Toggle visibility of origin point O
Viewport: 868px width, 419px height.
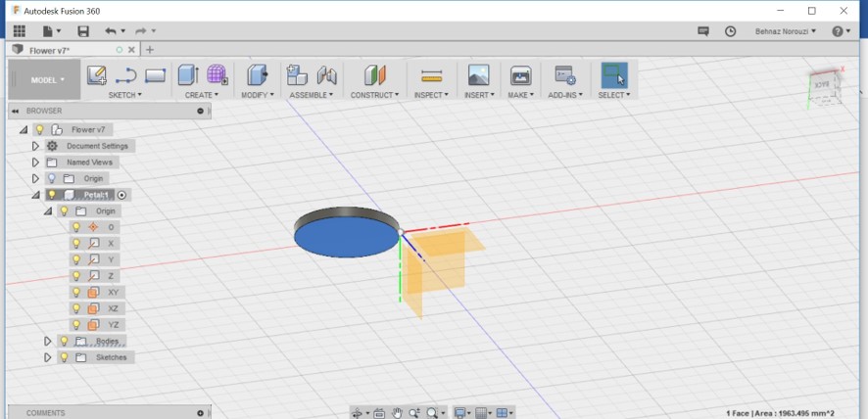pyautogui.click(x=76, y=227)
